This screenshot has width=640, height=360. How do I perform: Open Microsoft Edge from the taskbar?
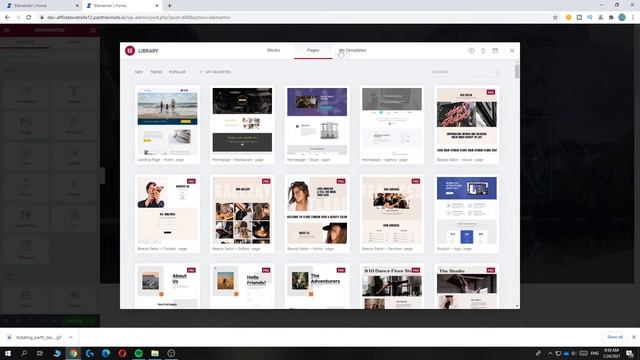tap(106, 353)
